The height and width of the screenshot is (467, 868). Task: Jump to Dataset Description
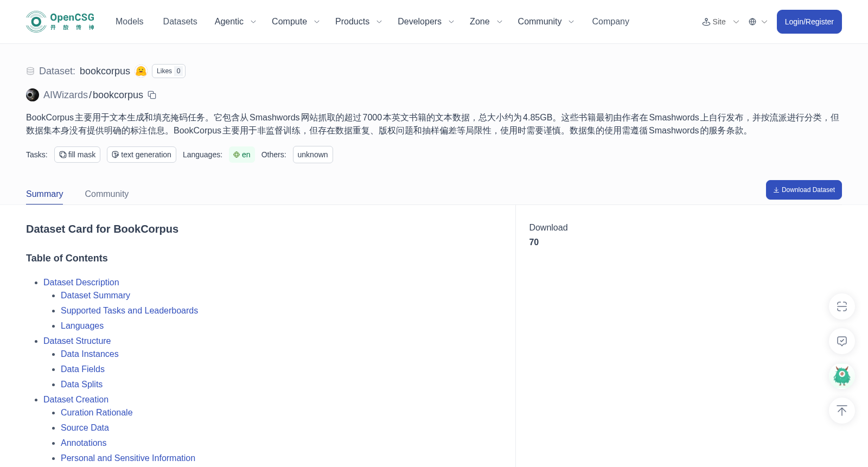81,282
